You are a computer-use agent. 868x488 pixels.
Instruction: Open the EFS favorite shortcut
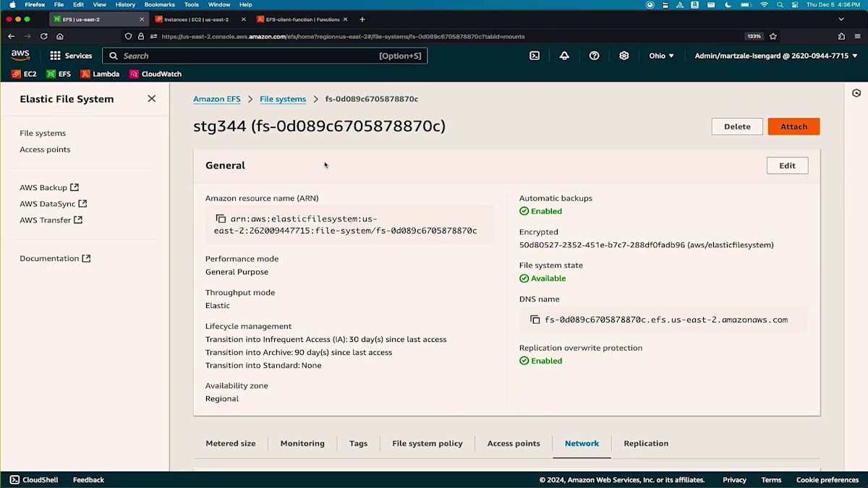point(59,74)
